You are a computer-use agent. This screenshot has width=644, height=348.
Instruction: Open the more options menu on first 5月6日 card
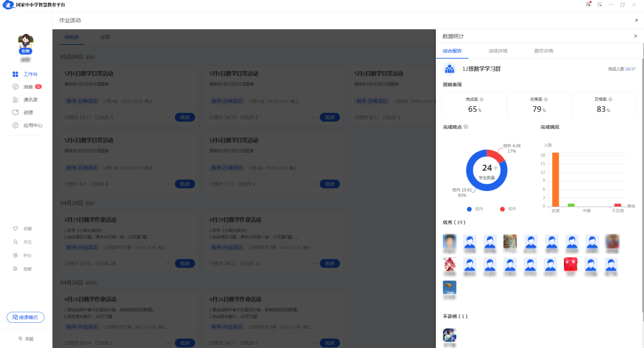[x=168, y=117]
